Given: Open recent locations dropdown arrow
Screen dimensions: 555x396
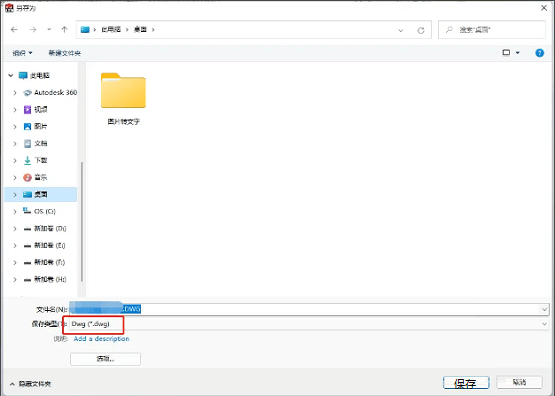Looking at the screenshot, I should point(49,30).
